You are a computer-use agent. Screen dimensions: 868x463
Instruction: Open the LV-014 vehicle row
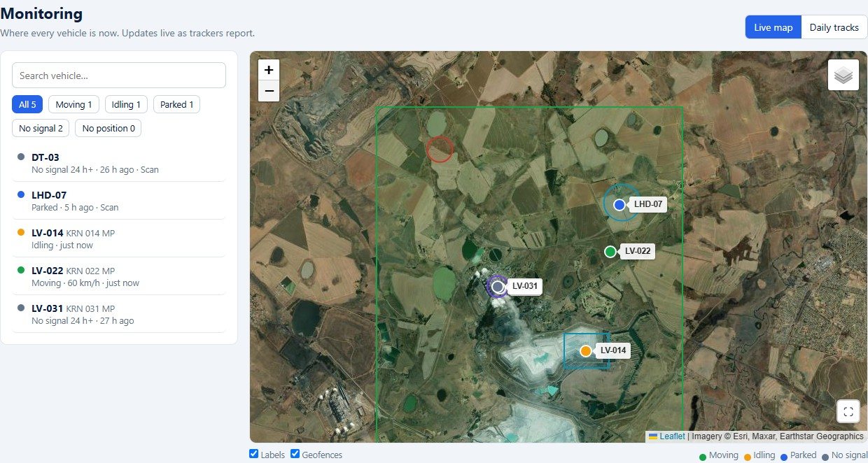[119, 238]
